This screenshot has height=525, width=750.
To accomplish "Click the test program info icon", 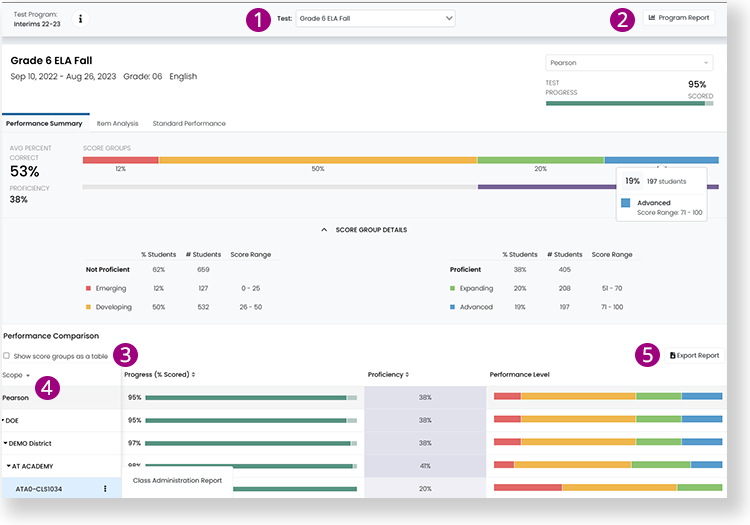I will pos(81,19).
